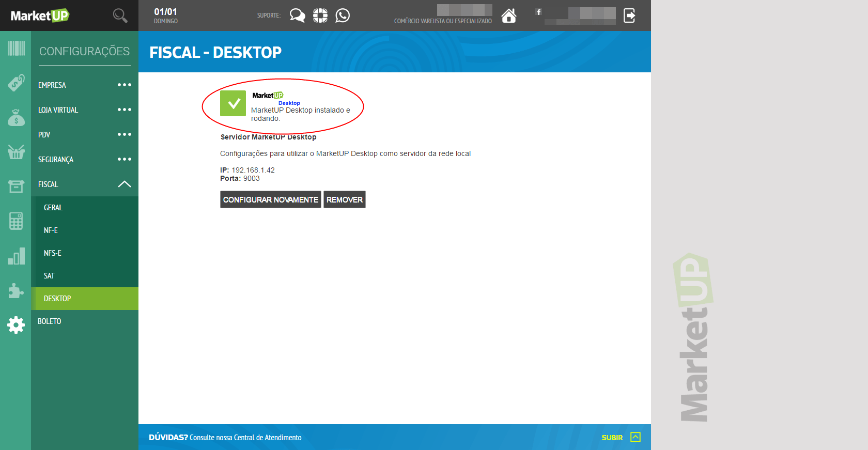The image size is (868, 450).
Task: Select the DESKTOP submenu item
Action: click(x=85, y=299)
